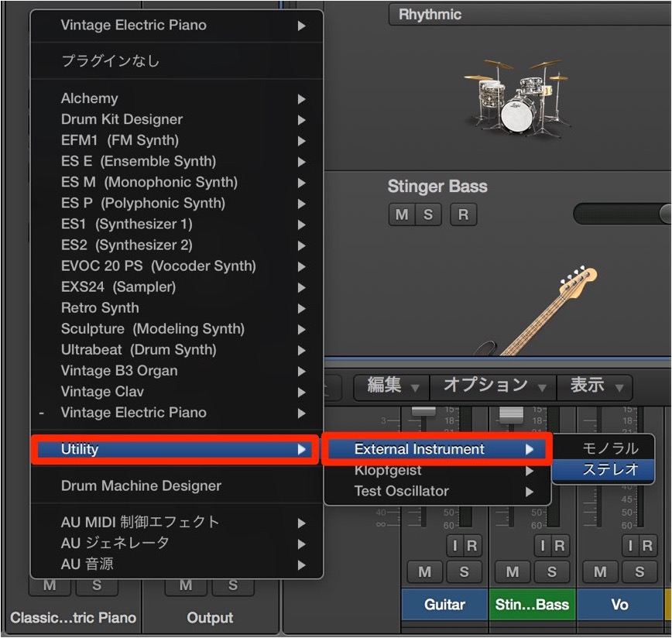Click the Guitar channel name label
The height and width of the screenshot is (638, 672).
[x=444, y=604]
